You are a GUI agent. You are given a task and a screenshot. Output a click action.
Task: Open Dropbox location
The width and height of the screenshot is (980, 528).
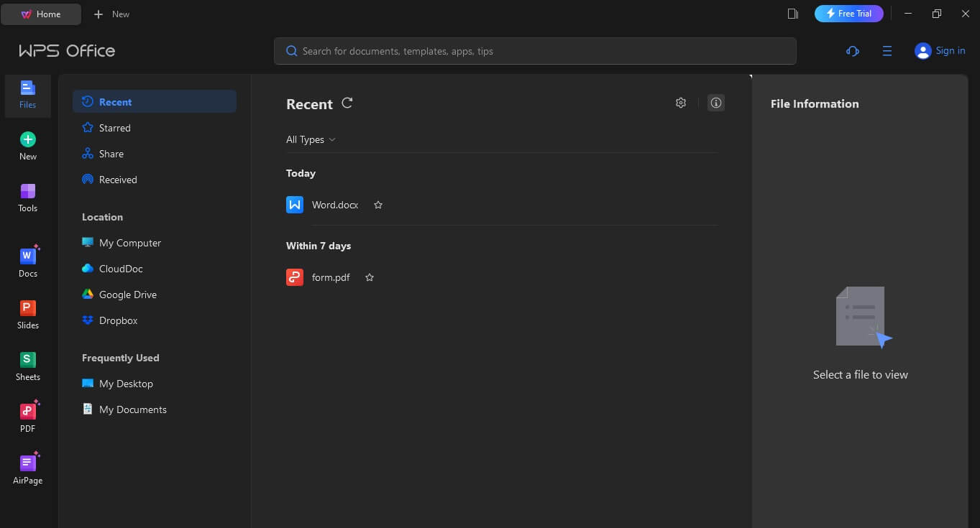(x=155, y=320)
